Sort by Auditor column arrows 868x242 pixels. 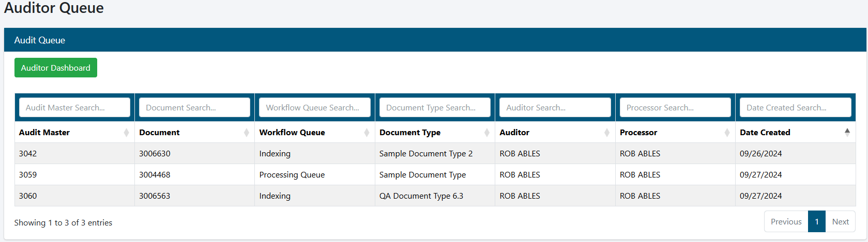point(606,133)
